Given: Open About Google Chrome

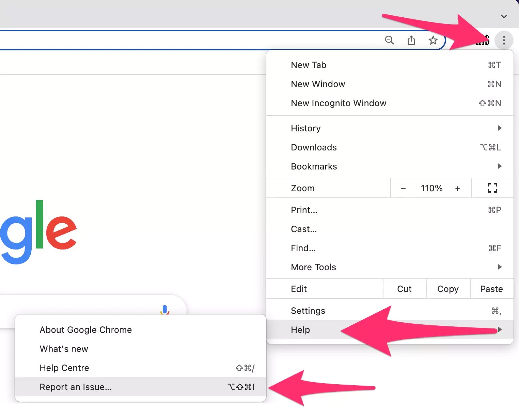Looking at the screenshot, I should [85, 329].
